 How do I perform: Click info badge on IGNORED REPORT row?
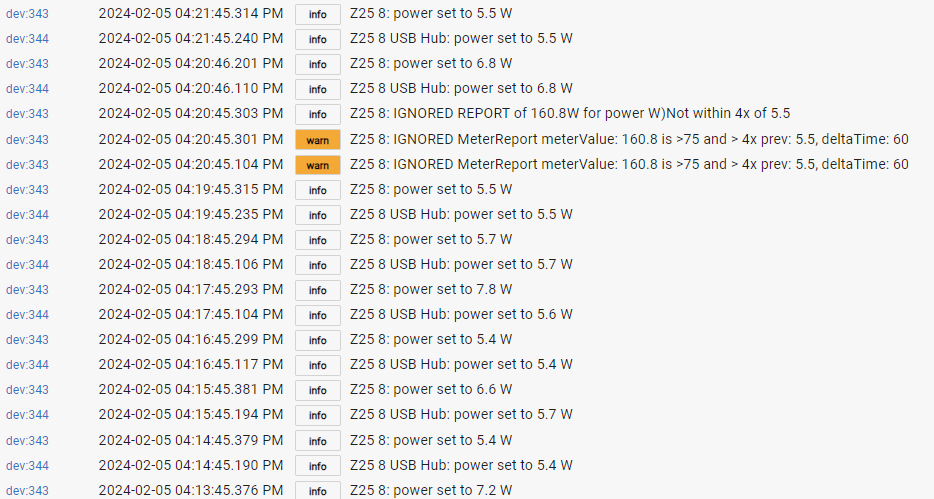[x=317, y=114]
